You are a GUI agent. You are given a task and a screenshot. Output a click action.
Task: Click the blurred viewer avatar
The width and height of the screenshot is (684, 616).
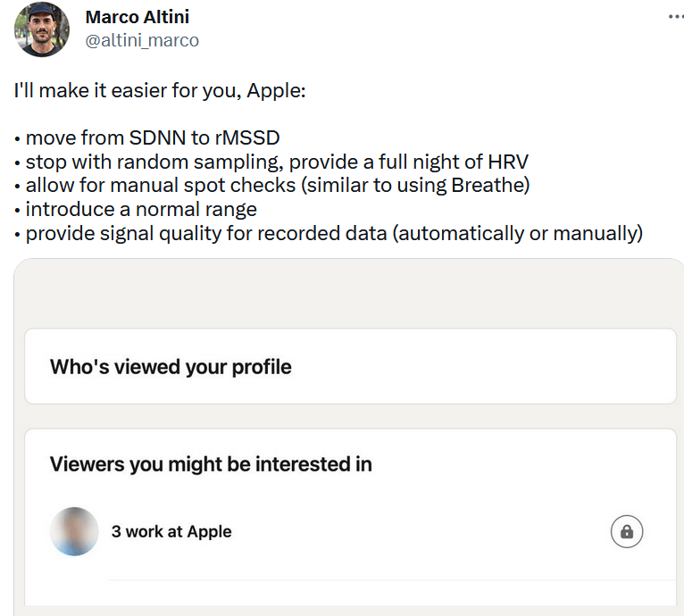click(x=74, y=532)
